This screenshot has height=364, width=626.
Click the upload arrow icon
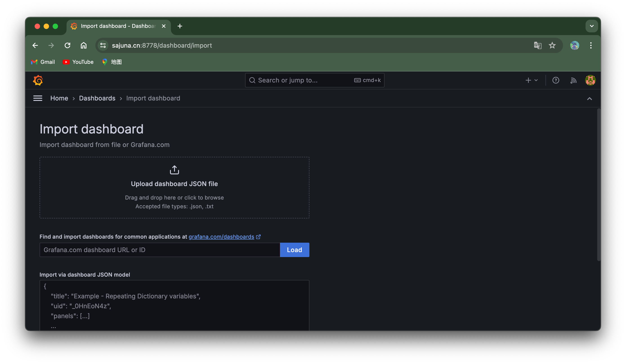[x=174, y=170]
